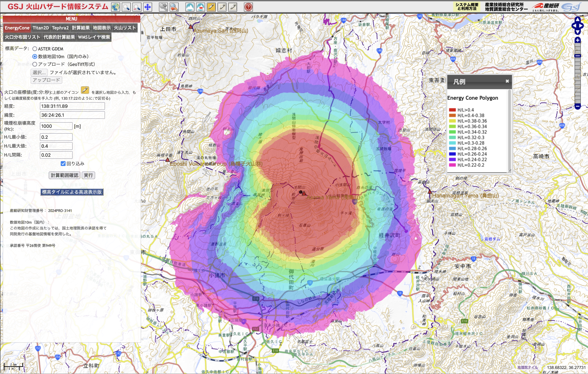The height and width of the screenshot is (374, 588).
Task: Toggle the 回り込み checkbox
Action: point(63,164)
